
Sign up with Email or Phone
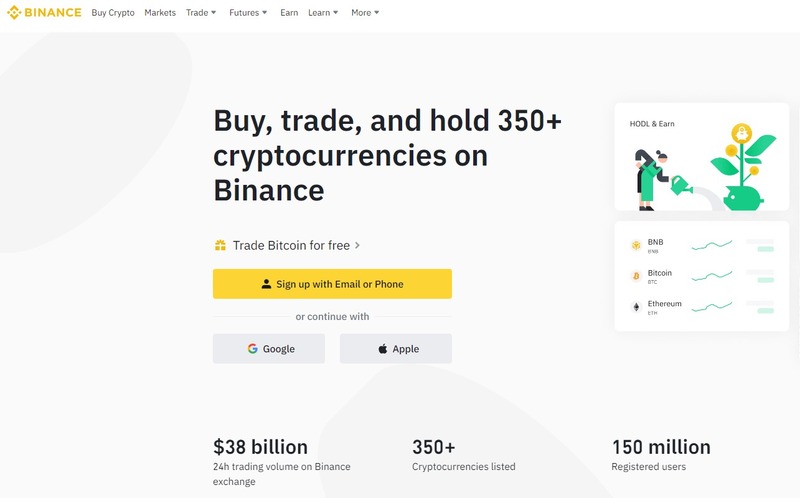click(x=332, y=284)
